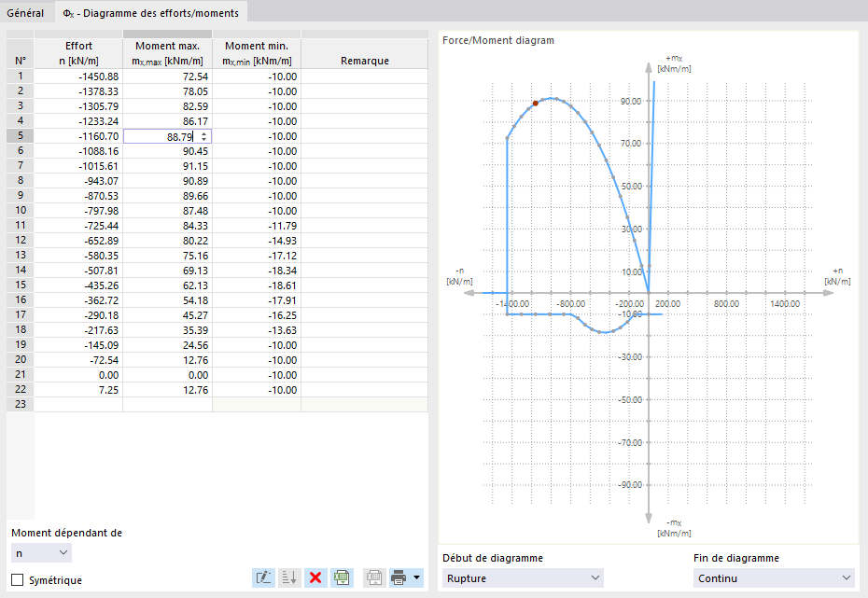
Task: Click the moment max cell 84.33
Action: pyautogui.click(x=167, y=226)
